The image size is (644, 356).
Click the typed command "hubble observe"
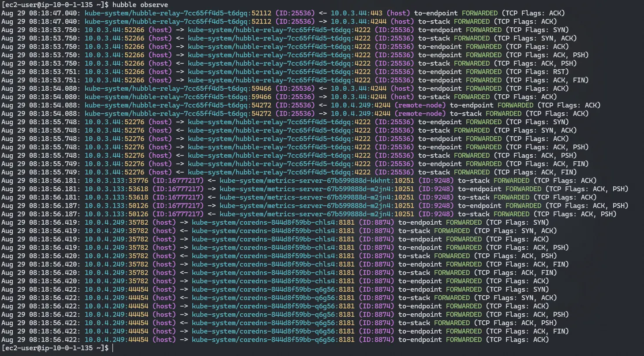click(x=140, y=5)
